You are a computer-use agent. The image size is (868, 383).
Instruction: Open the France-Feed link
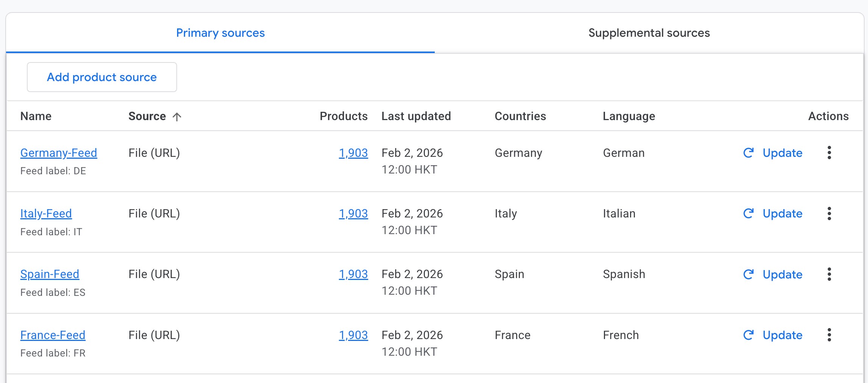pyautogui.click(x=53, y=335)
